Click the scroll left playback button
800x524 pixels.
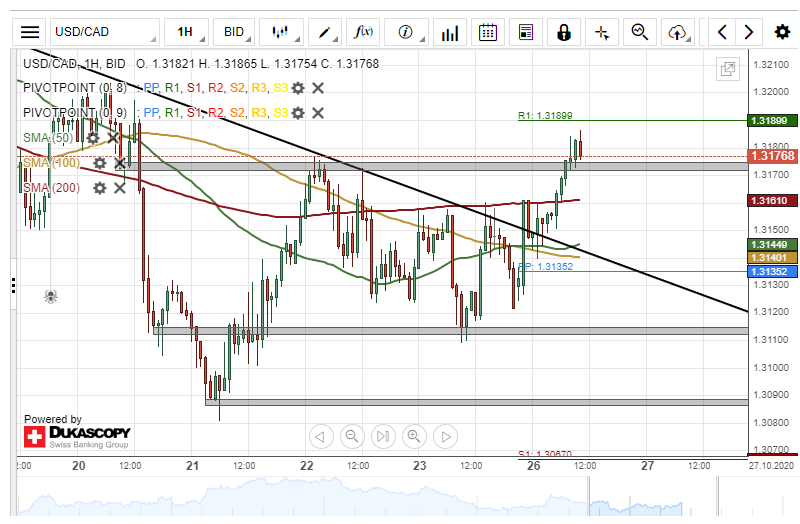point(321,437)
